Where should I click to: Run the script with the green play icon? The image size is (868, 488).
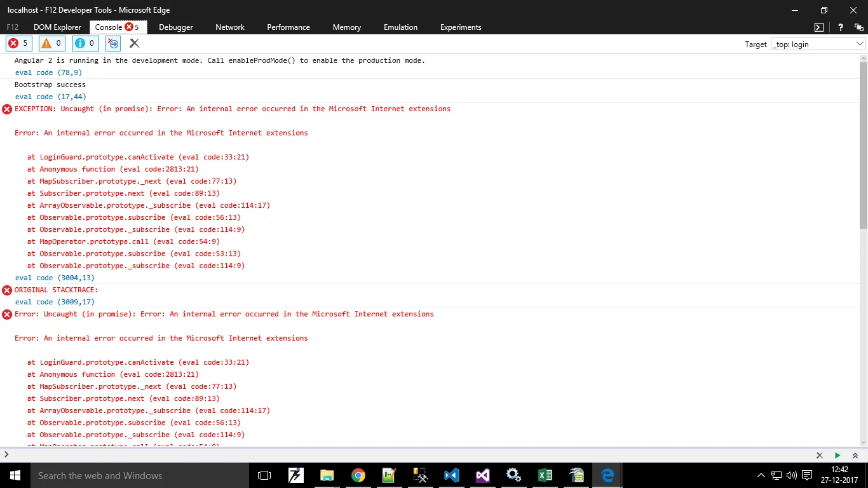[837, 456]
